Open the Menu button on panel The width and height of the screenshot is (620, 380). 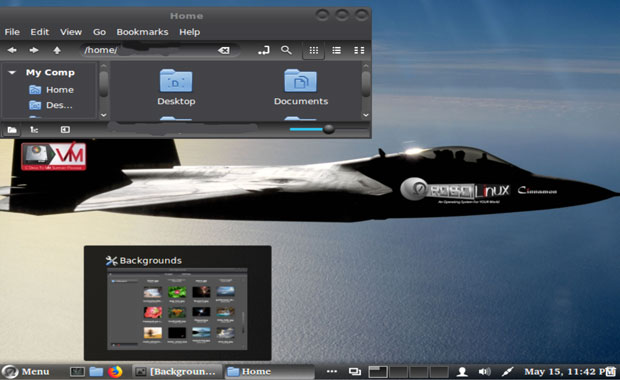click(26, 372)
